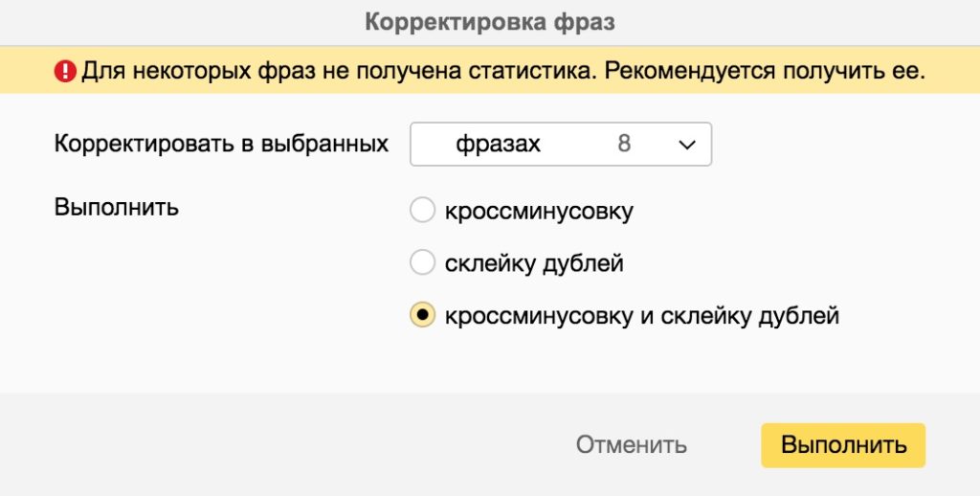
Task: Click the word дублей in the last option
Action: point(796,315)
